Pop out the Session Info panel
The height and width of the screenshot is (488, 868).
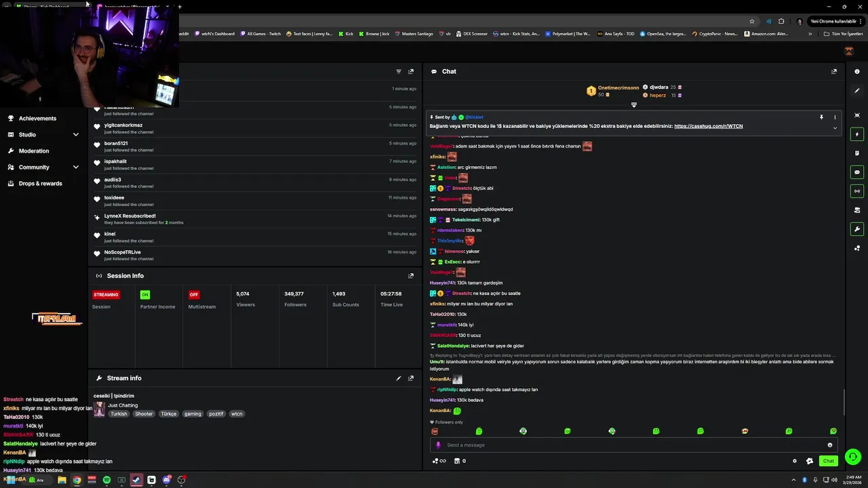tap(410, 276)
